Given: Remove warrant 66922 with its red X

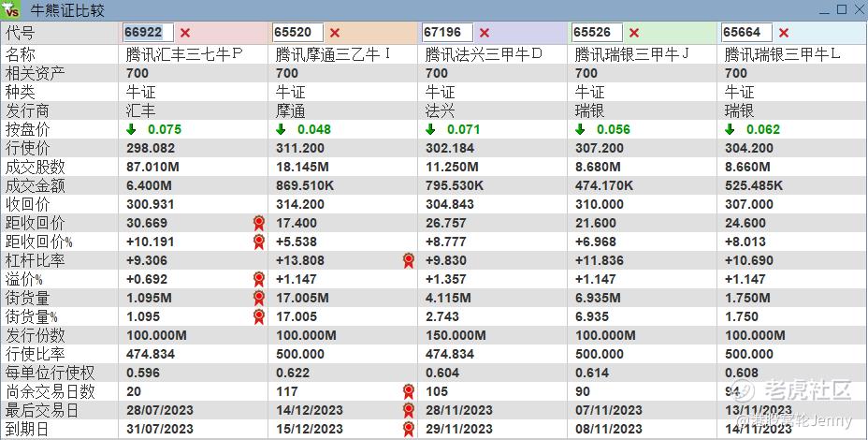Looking at the screenshot, I should pyautogui.click(x=185, y=33).
